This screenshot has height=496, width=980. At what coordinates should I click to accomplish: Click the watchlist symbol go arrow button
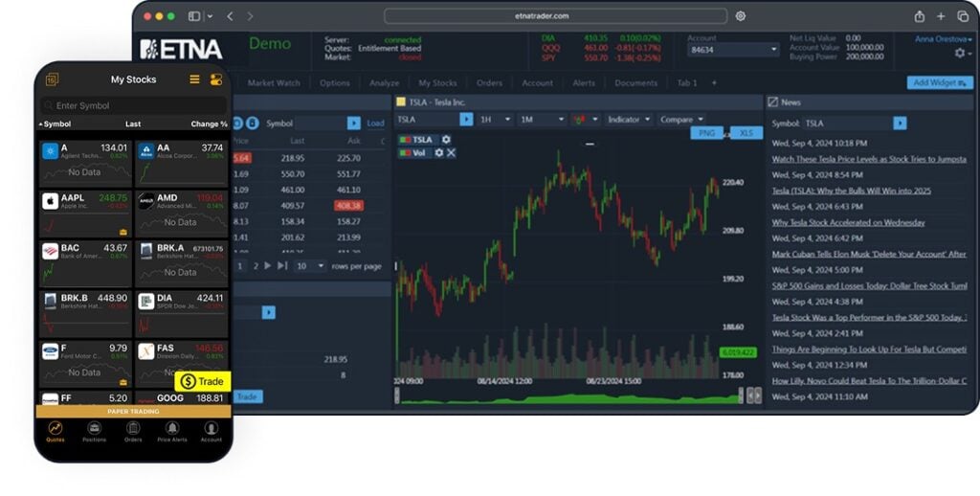(x=354, y=124)
